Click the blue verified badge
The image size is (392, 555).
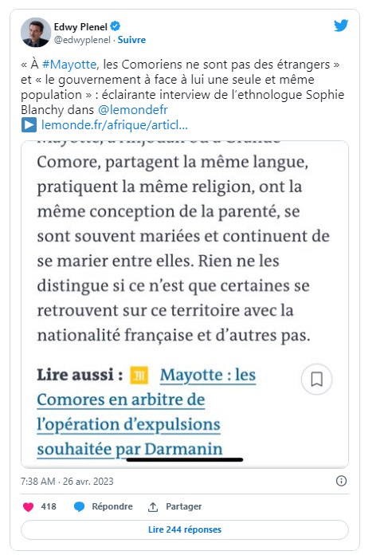point(116,26)
